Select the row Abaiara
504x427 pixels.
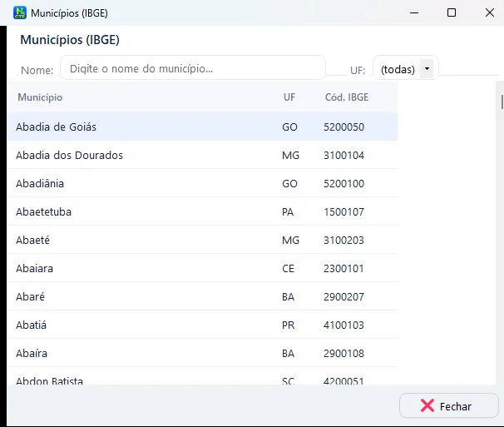(x=202, y=268)
